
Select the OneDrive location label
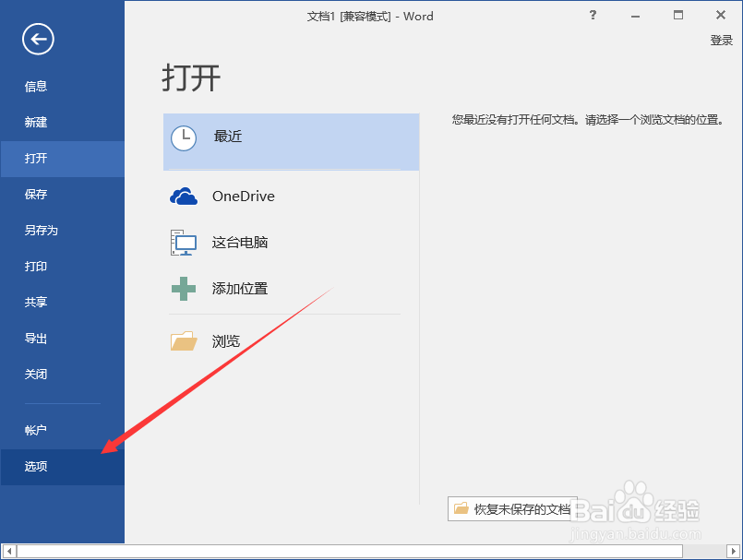(243, 197)
